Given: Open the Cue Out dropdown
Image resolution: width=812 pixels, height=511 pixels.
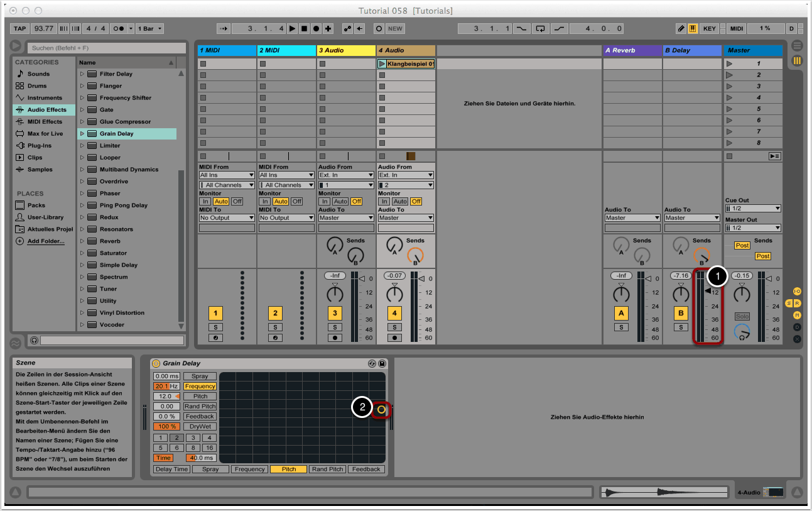Looking at the screenshot, I should [753, 209].
